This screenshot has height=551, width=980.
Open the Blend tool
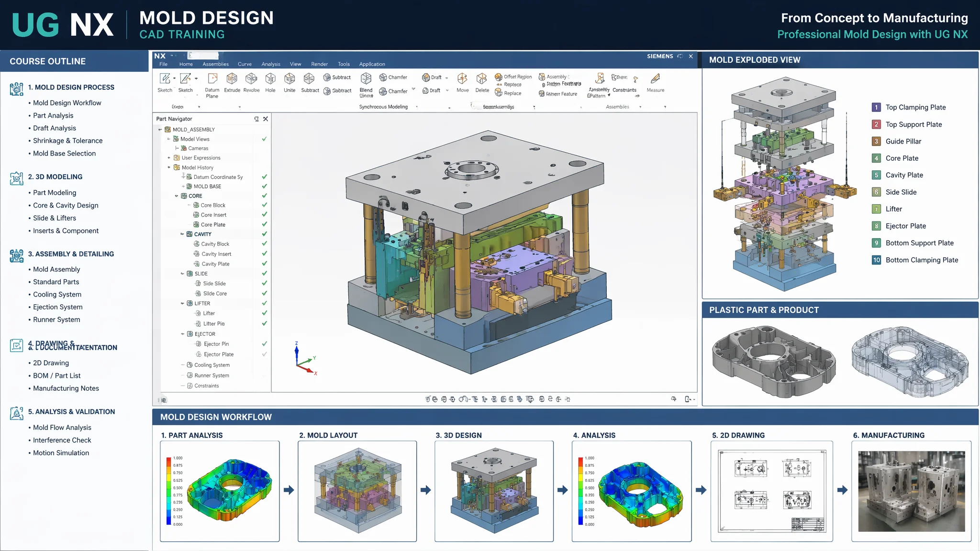[366, 85]
